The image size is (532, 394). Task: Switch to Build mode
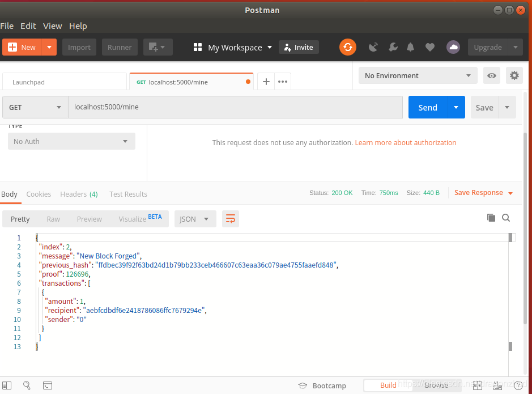(x=388, y=385)
